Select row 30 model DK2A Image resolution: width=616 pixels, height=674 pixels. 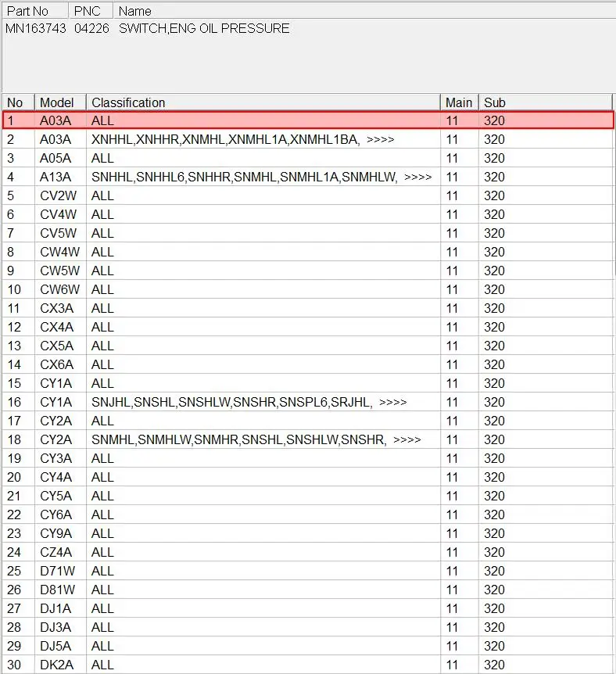coord(56,665)
